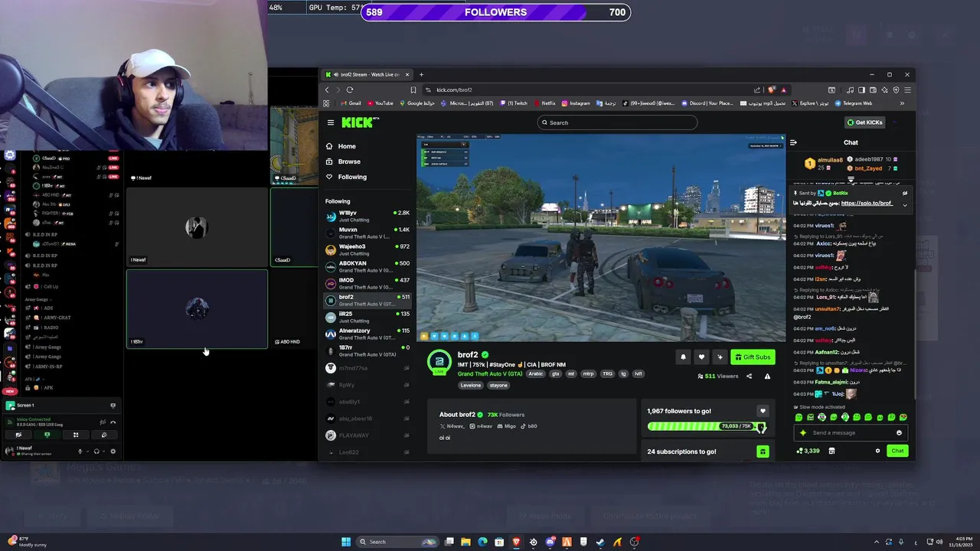This screenshot has width=980, height=551.
Task: Open the chat settings gear
Action: 877,451
